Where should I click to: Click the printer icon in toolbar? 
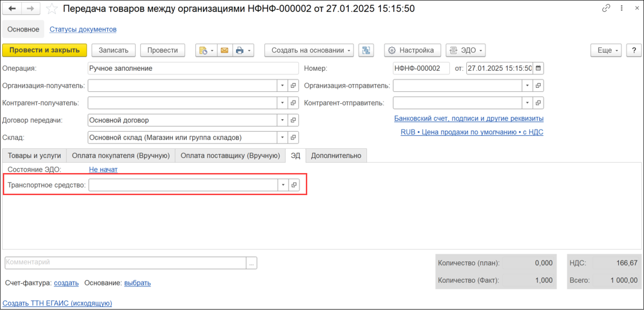pyautogui.click(x=240, y=50)
